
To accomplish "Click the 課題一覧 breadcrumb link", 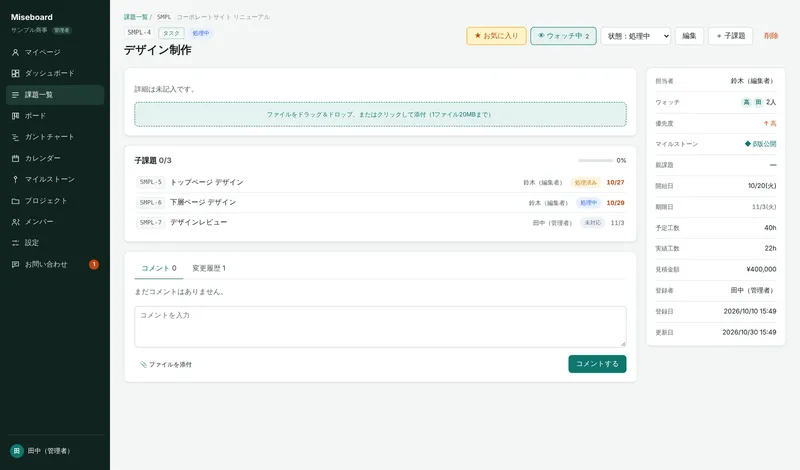I will coord(135,17).
